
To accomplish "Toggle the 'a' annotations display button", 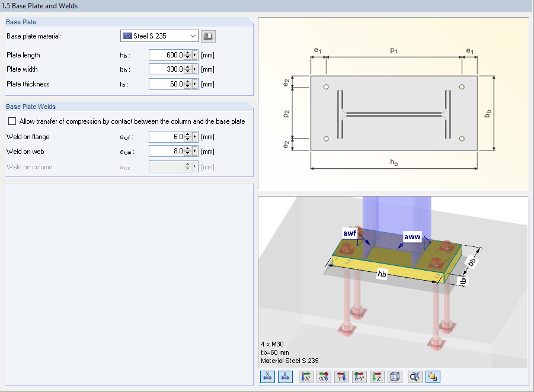I will (285, 377).
